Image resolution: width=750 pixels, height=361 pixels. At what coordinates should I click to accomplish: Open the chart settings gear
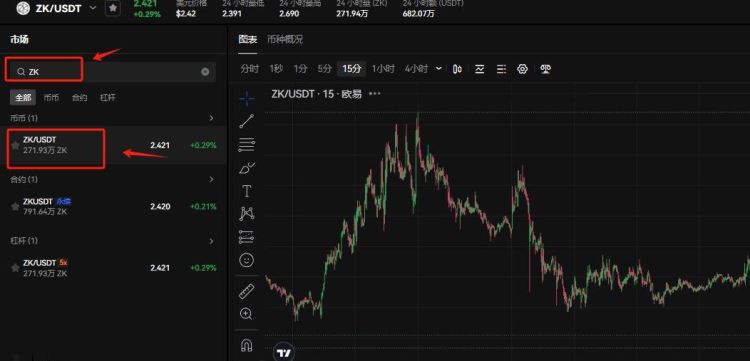pyautogui.click(x=522, y=69)
